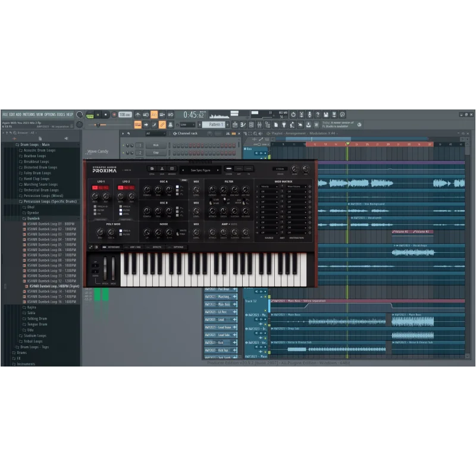Click the circular arrow undo history icon
The width and height of the screenshot is (476, 476).
click(293, 114)
